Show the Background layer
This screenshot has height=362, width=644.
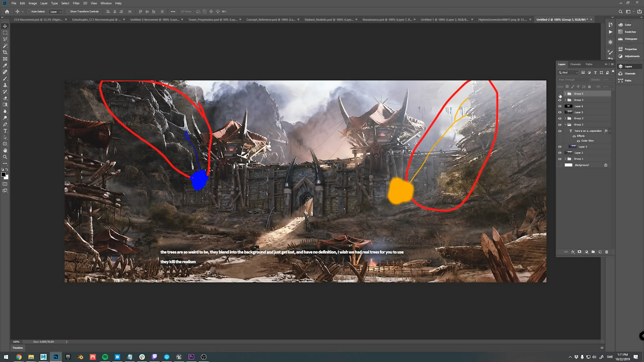pos(560,165)
